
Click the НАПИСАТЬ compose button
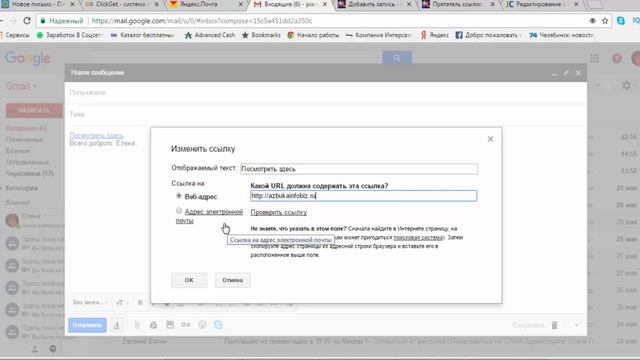(34, 110)
